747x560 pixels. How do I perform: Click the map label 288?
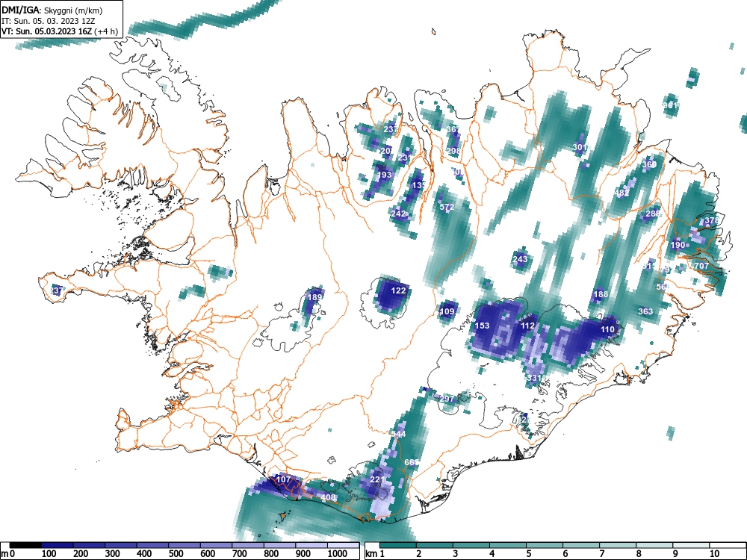tap(653, 214)
